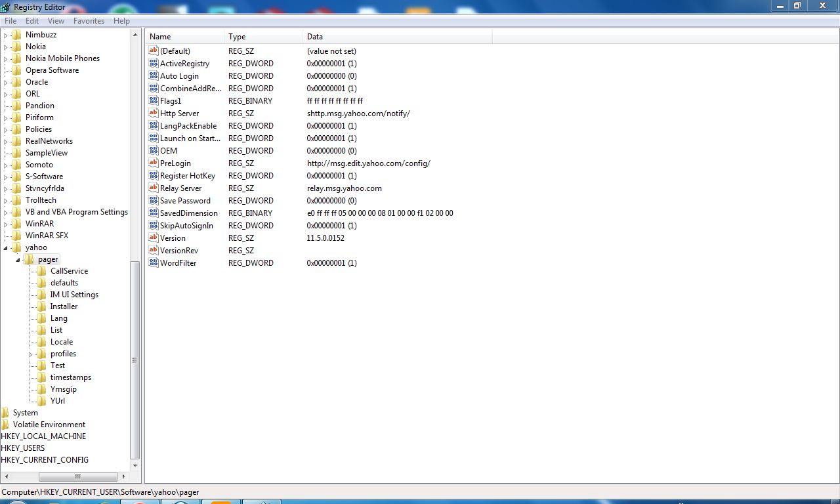Open the Favorites menu
Screen dimensions: 840x504
click(89, 21)
